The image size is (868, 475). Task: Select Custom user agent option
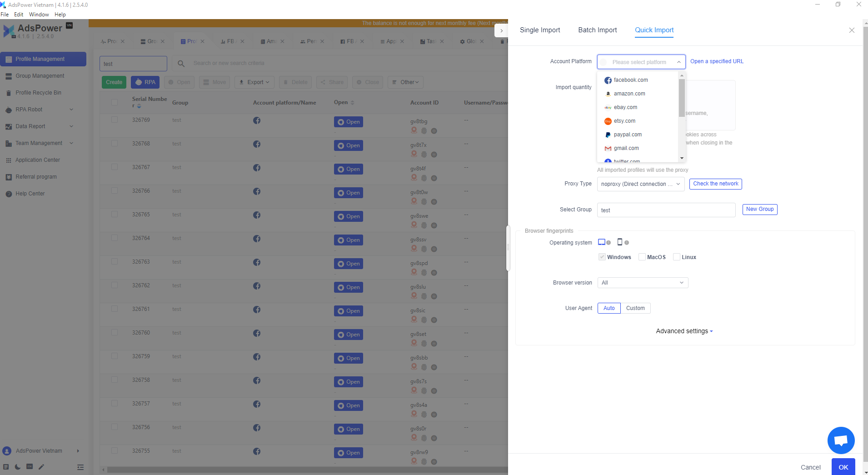[635, 308]
